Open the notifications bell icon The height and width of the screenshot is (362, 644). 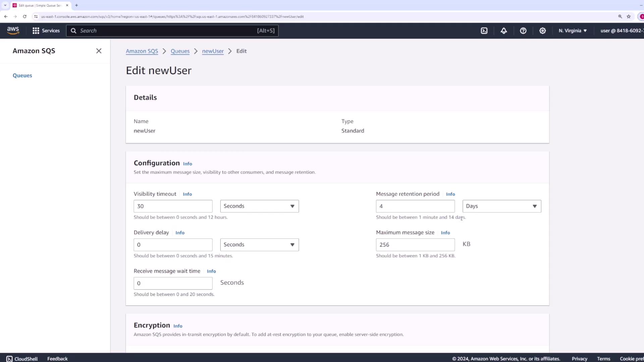[x=503, y=31]
